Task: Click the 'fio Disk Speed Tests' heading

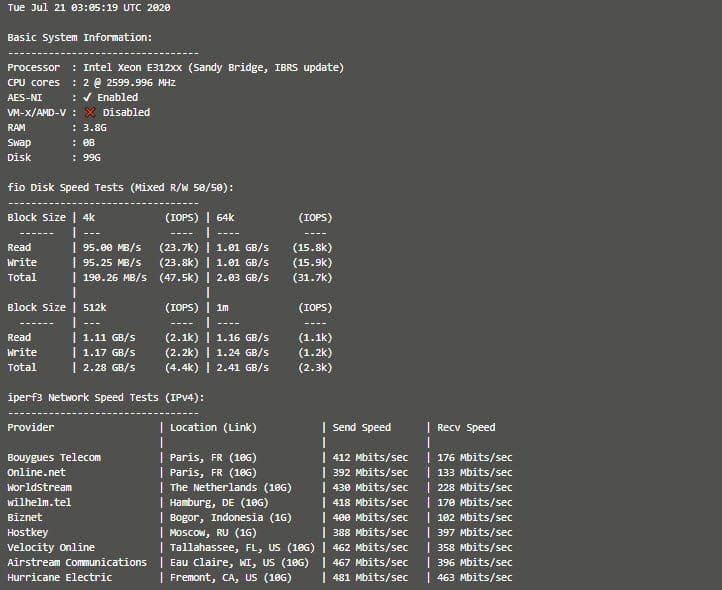Action: click(65, 187)
